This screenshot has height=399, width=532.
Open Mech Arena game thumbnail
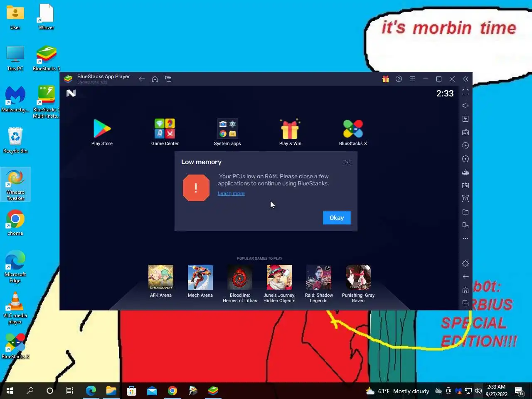click(x=200, y=281)
